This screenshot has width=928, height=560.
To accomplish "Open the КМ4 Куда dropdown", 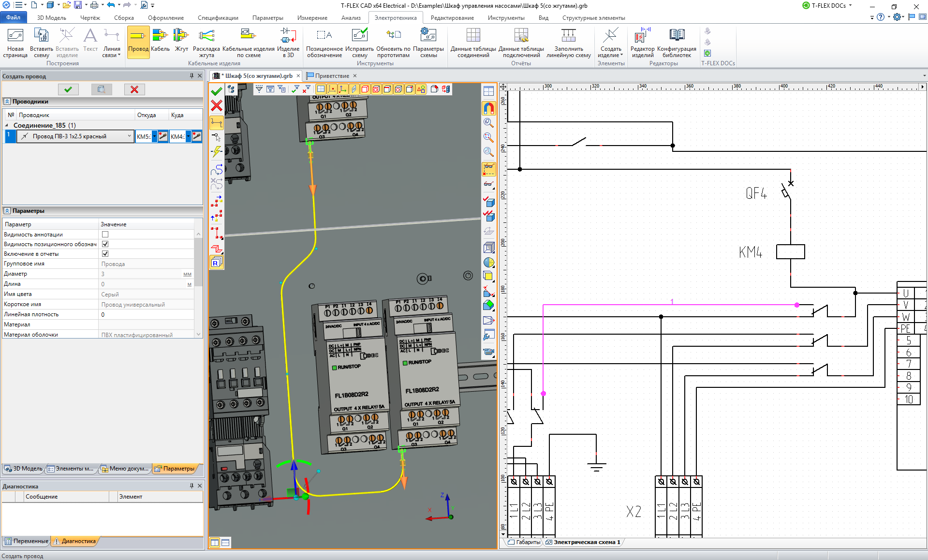I will pyautogui.click(x=189, y=136).
